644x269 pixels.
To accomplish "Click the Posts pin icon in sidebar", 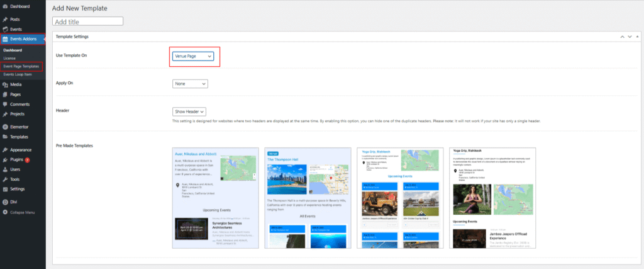I will point(5,20).
